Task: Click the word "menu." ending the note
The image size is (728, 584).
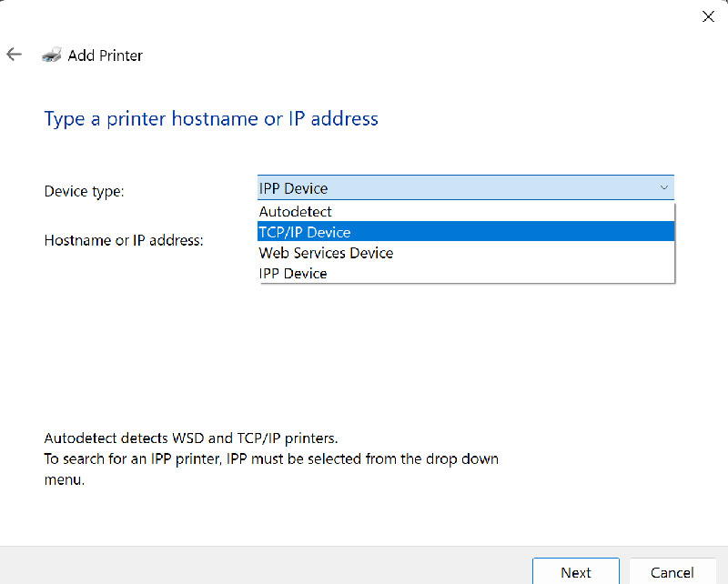Action: point(64,480)
